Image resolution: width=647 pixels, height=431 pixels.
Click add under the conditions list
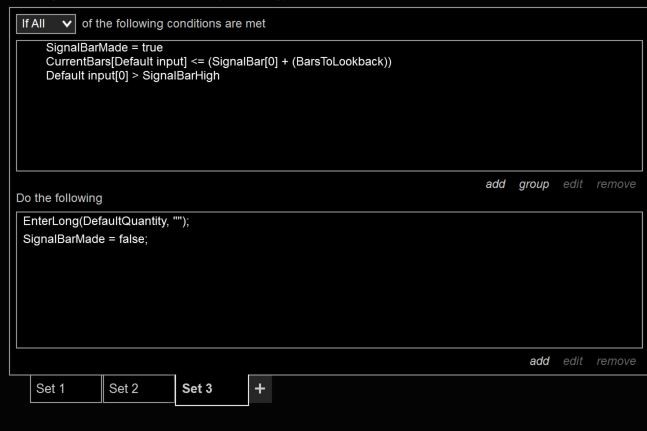click(x=495, y=184)
